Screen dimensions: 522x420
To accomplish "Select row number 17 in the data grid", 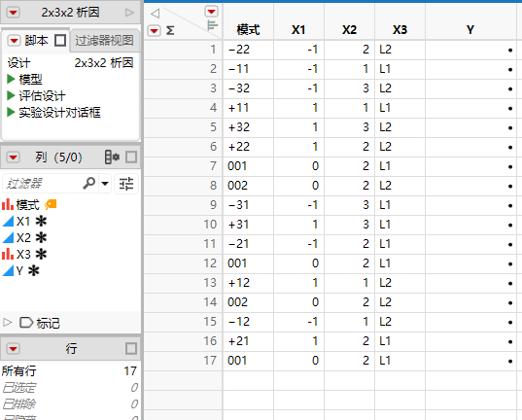I will (183, 361).
